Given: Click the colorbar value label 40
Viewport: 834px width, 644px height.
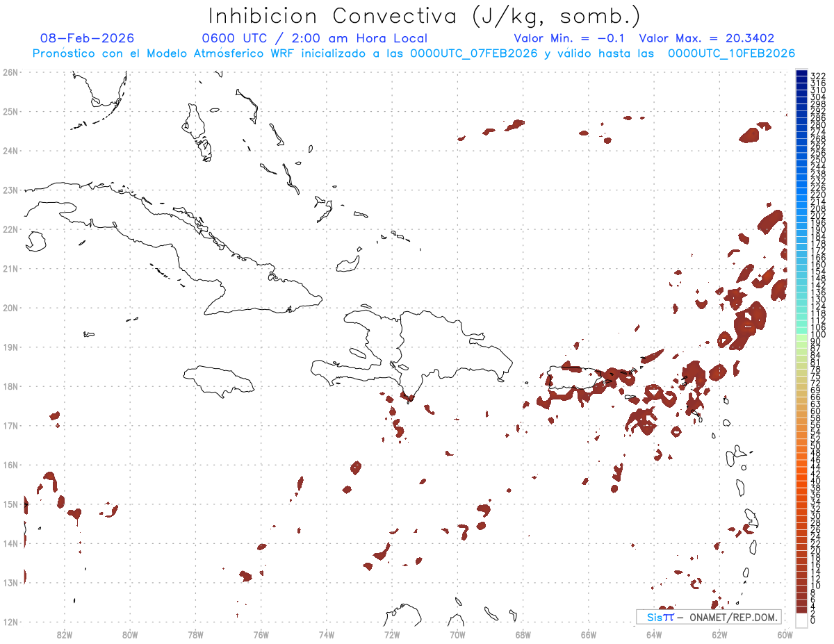Looking at the screenshot, I should pyautogui.click(x=816, y=481).
